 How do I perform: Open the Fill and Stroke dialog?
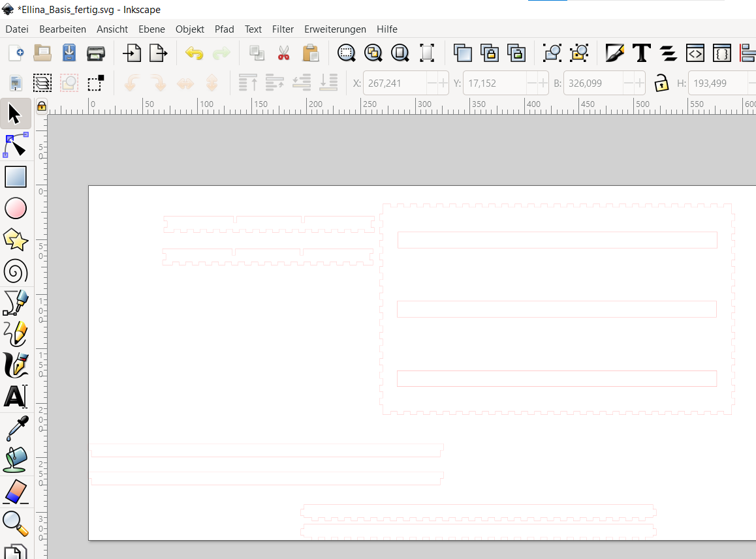coord(614,53)
